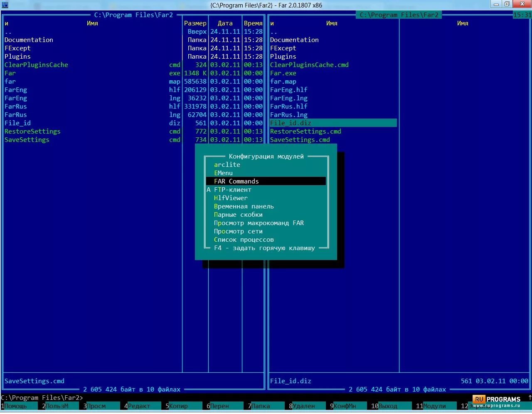Select RestoreSettings.cmd in right panel
532x414 pixels.
click(305, 131)
